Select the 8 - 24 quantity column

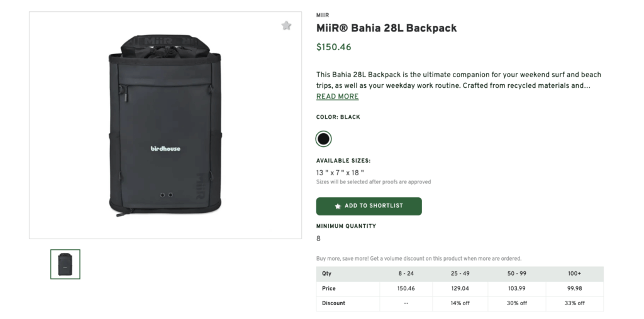406,274
